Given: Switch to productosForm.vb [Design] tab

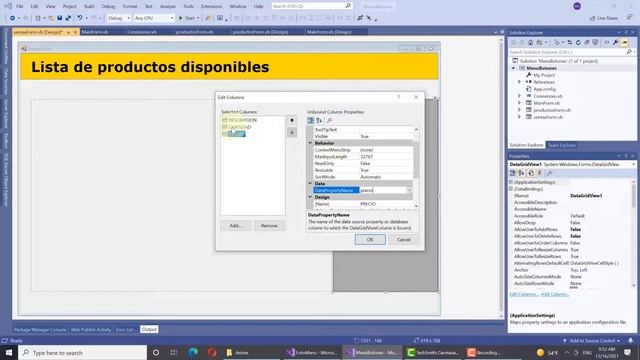Looking at the screenshot, I should (260, 32).
